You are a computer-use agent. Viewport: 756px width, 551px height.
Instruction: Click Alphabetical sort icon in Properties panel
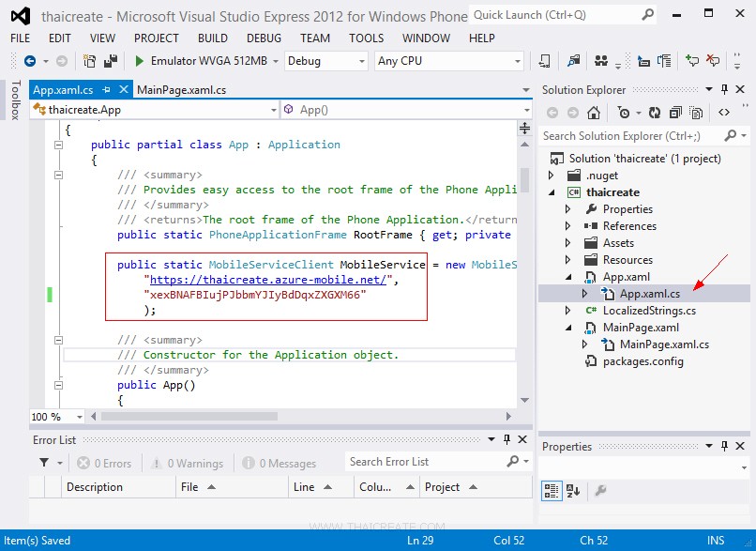coord(573,491)
